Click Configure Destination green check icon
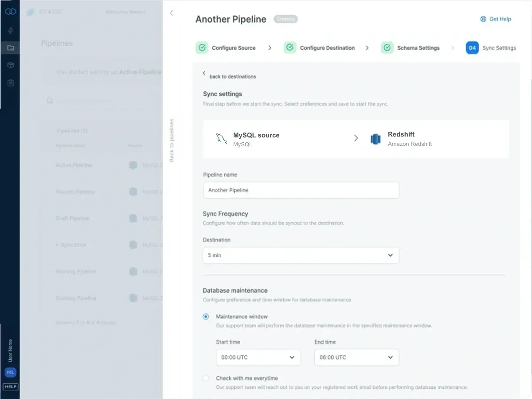Viewport: 532px width, 399px height. (290, 47)
